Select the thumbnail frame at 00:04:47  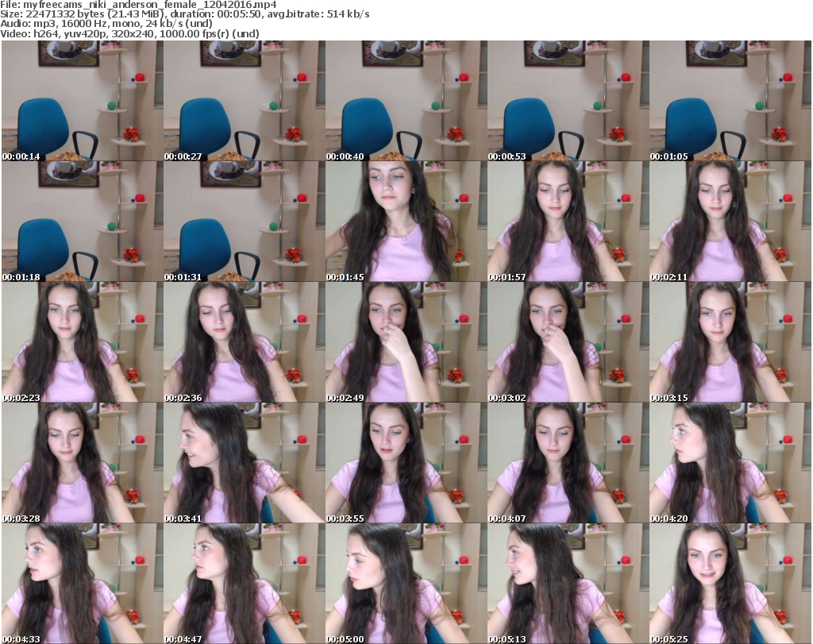click(245, 584)
